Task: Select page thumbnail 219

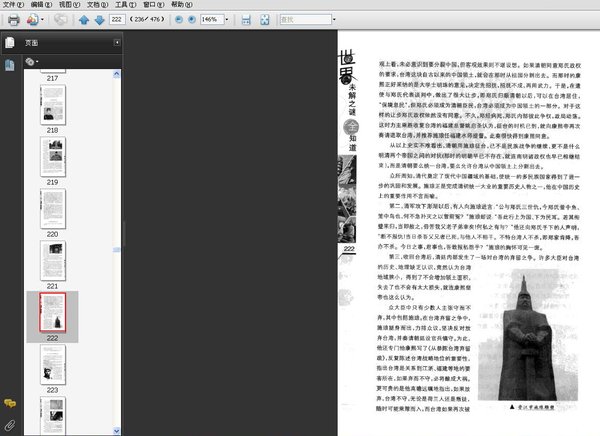Action: click(x=53, y=157)
